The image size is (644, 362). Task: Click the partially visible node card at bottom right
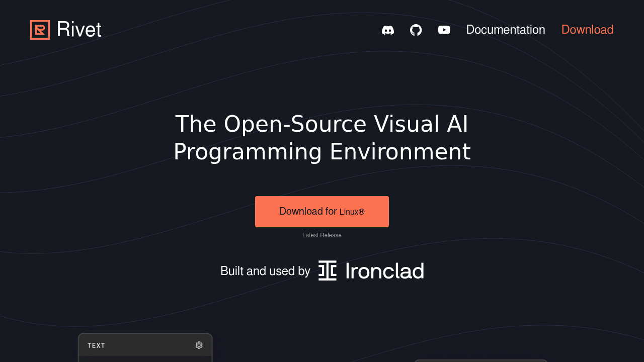pyautogui.click(x=481, y=360)
